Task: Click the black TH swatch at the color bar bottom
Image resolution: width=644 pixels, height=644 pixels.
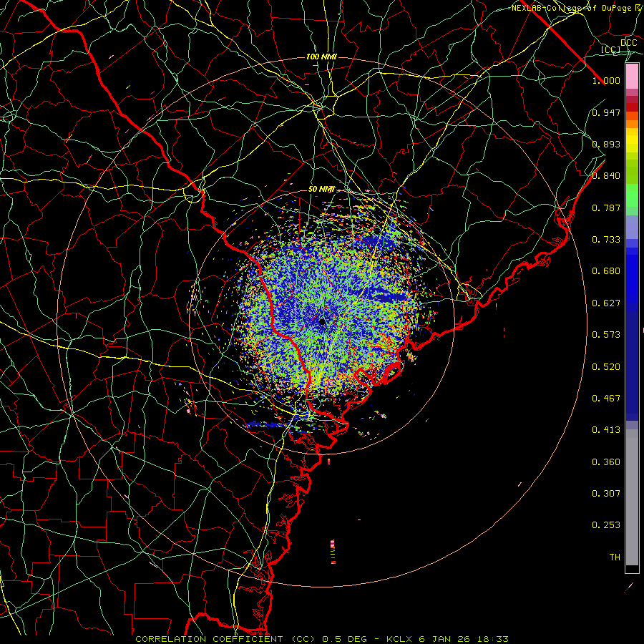Action: (x=632, y=569)
